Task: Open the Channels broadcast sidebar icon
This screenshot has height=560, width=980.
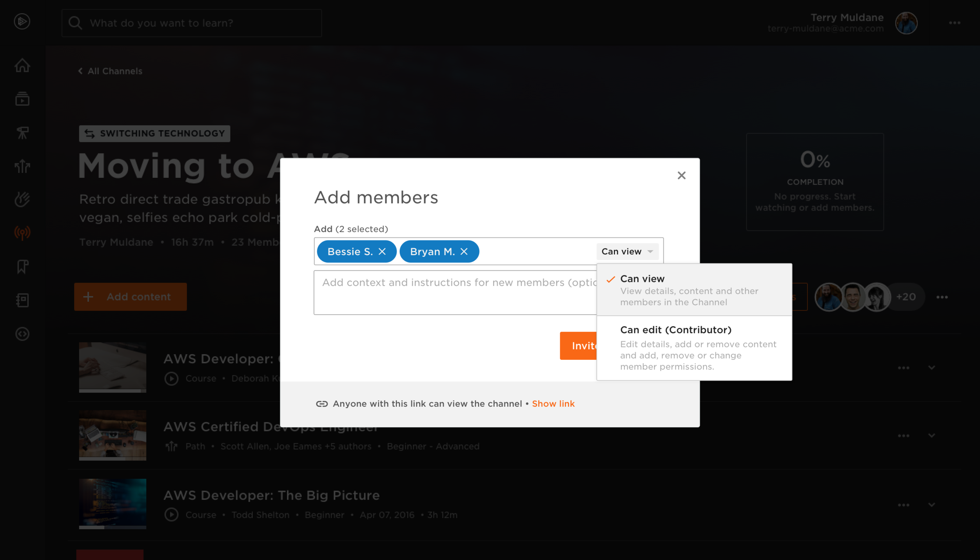Action: tap(22, 233)
